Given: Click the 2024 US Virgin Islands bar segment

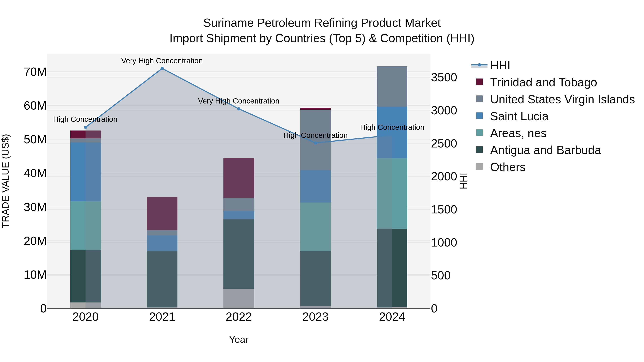Looking at the screenshot, I should pyautogui.click(x=392, y=87).
